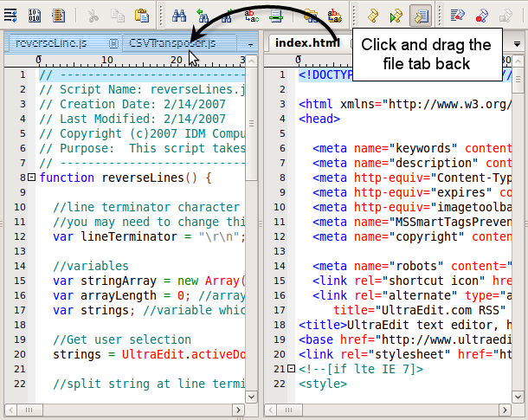The image size is (528, 420).
Task: Collapse the reverseLines function fold on line 8
Action: coord(31,177)
